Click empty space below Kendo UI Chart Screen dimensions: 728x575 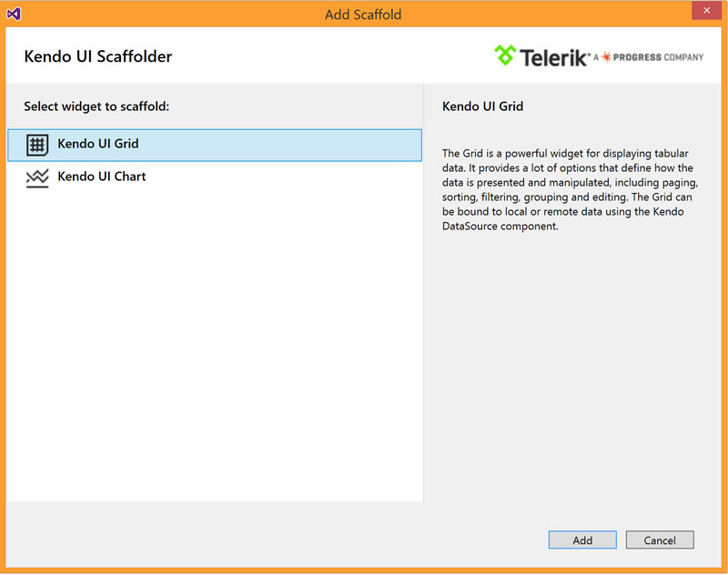215,343
